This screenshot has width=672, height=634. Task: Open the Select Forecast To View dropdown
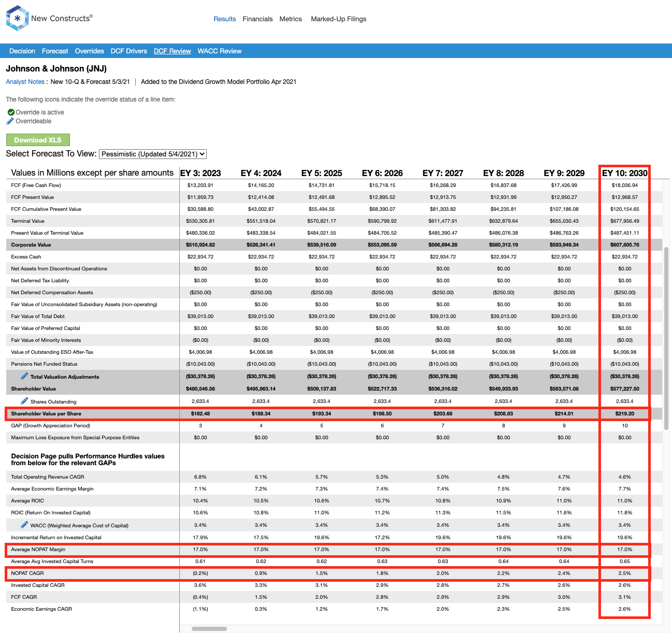(153, 154)
